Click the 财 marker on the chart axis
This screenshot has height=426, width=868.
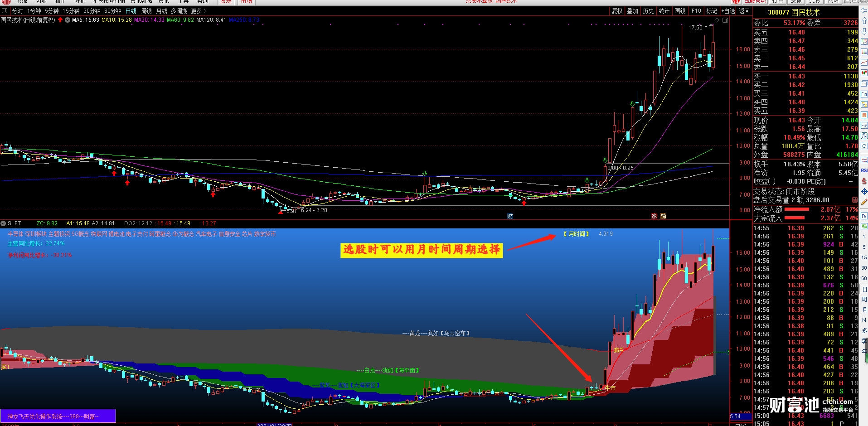(x=510, y=216)
